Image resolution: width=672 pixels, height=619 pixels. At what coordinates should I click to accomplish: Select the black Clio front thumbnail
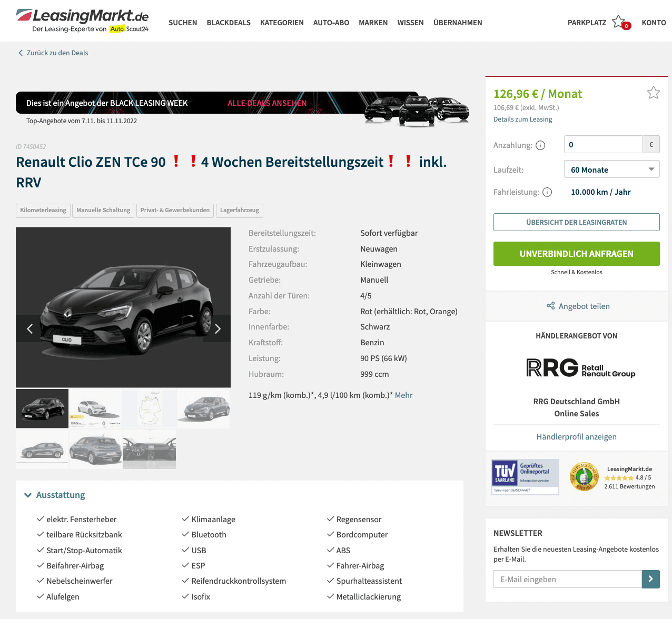coord(42,408)
